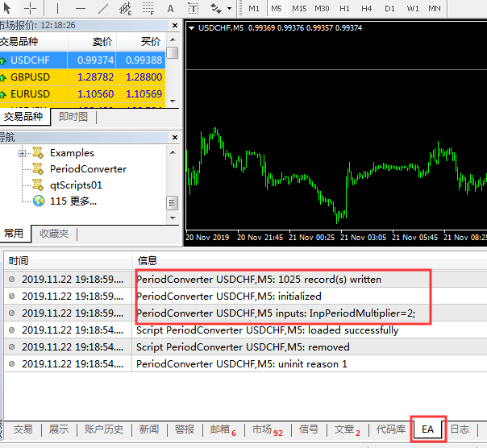Sort log by 信息 column header
This screenshot has height=448, width=487.
coord(310,260)
